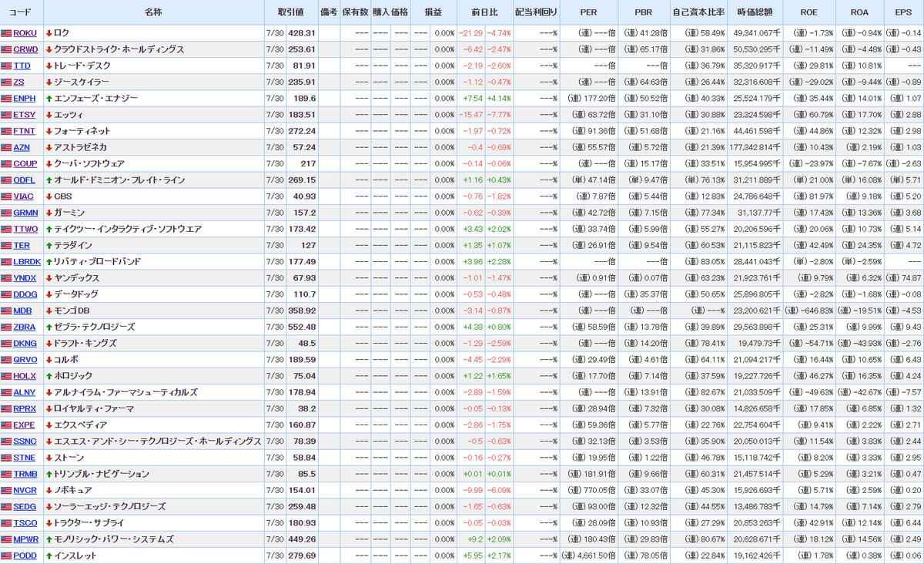This screenshot has width=924, height=564.
Task: Click the US flag icon beside AZN
Action: point(6,147)
